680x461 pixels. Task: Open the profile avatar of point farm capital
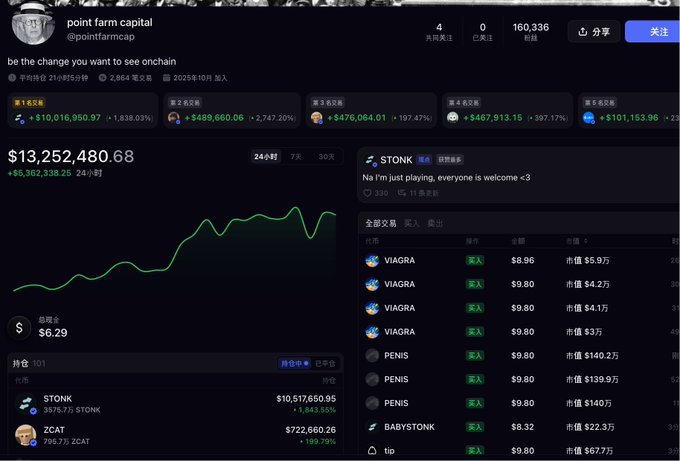pyautogui.click(x=33, y=24)
